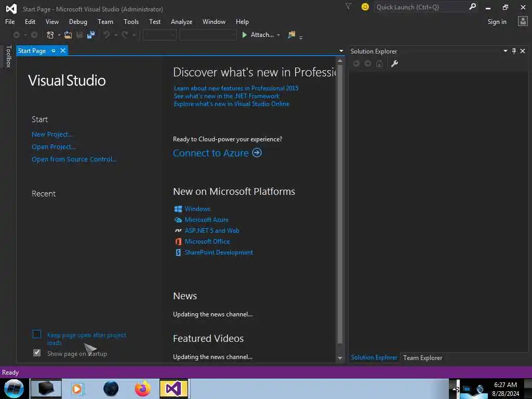The width and height of the screenshot is (532, 399).
Task: Click the Start Page vertical scrollbar thumb
Action: point(340,204)
